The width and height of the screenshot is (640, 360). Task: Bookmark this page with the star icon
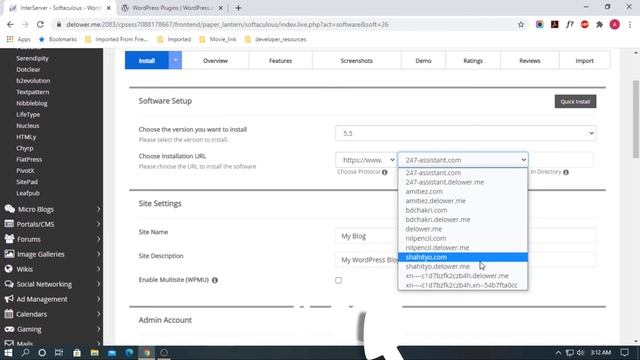point(521,24)
